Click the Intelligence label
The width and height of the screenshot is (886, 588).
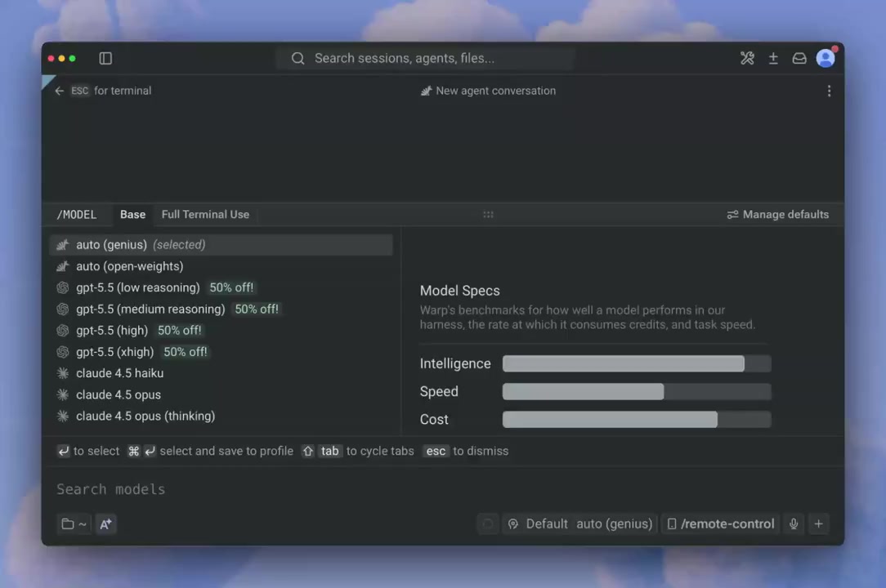[455, 363]
